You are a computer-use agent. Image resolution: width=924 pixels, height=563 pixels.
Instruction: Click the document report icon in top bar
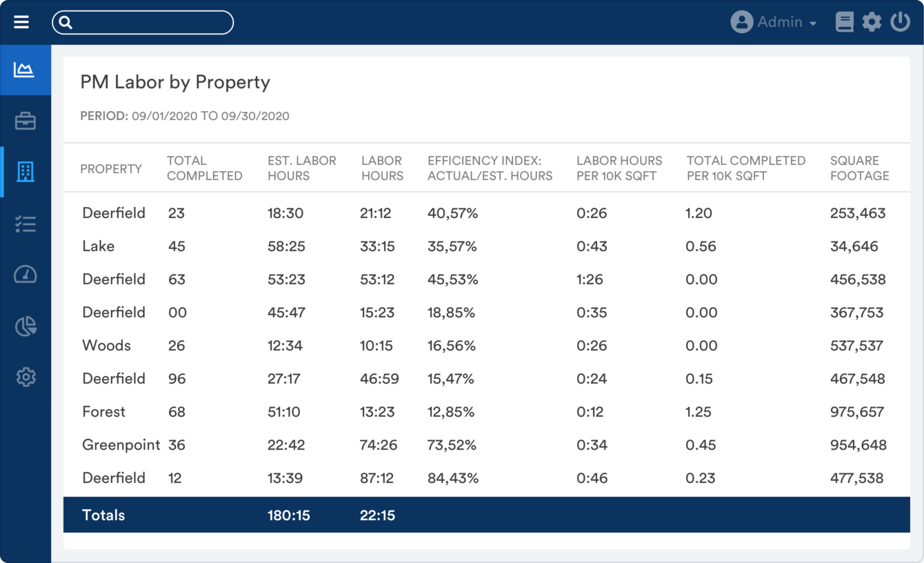(844, 21)
